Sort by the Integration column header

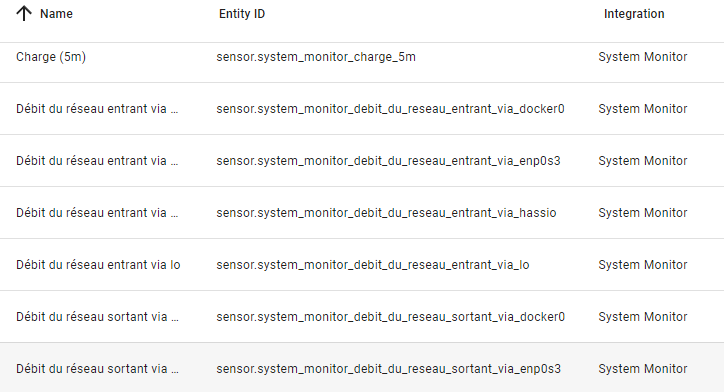(634, 14)
